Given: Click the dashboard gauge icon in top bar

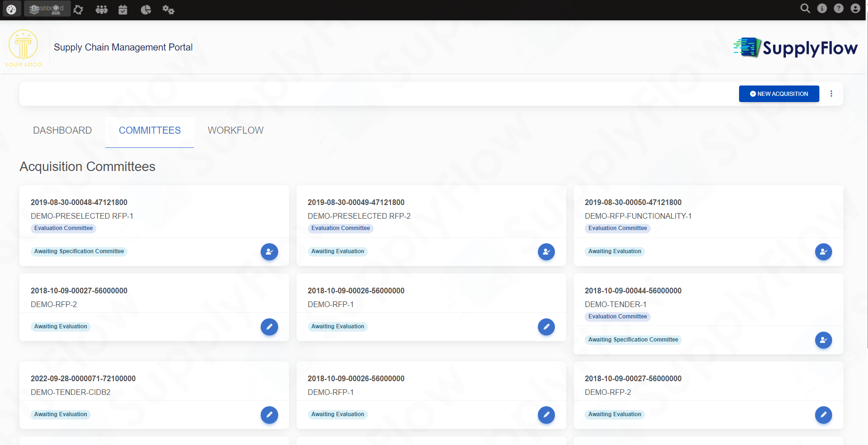Looking at the screenshot, I should pos(11,9).
